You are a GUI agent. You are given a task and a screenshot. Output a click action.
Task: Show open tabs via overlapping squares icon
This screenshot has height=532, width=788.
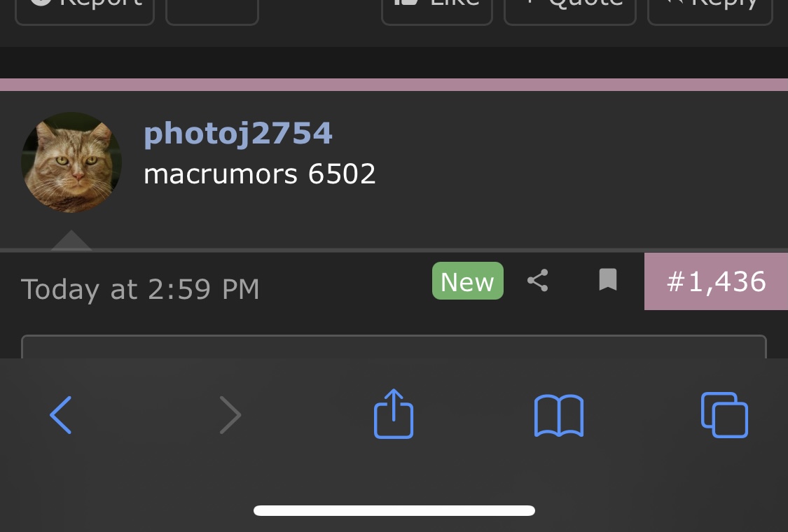tap(724, 415)
